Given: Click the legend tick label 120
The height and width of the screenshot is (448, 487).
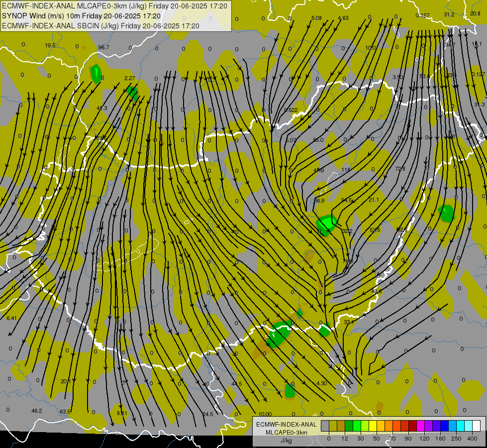Looking at the screenshot, I should [425, 439].
